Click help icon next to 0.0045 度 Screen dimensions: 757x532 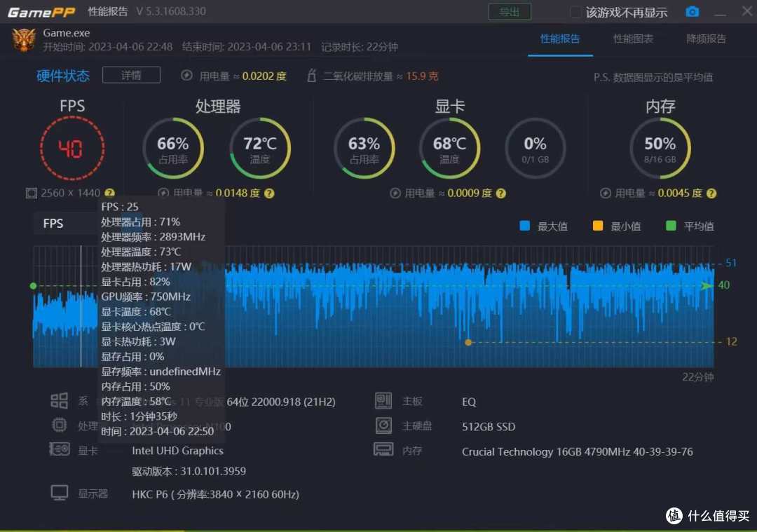(x=711, y=193)
